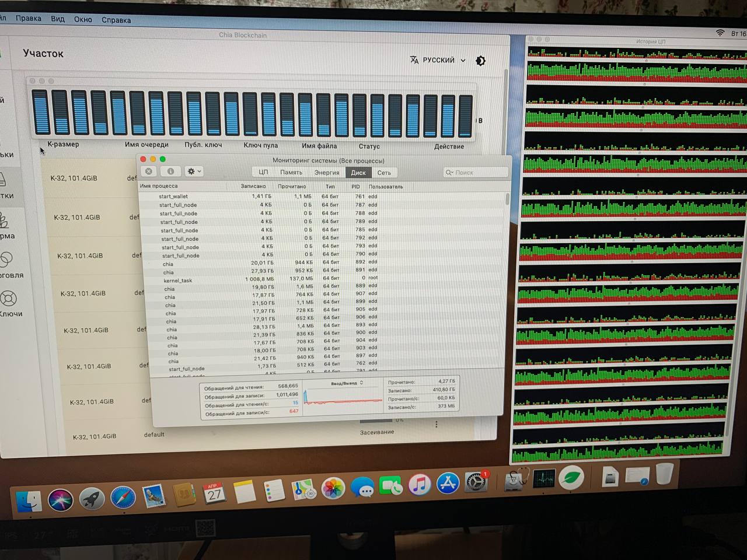The image size is (747, 560).
Task: Click К-размер column header in Chia
Action: pos(63,144)
